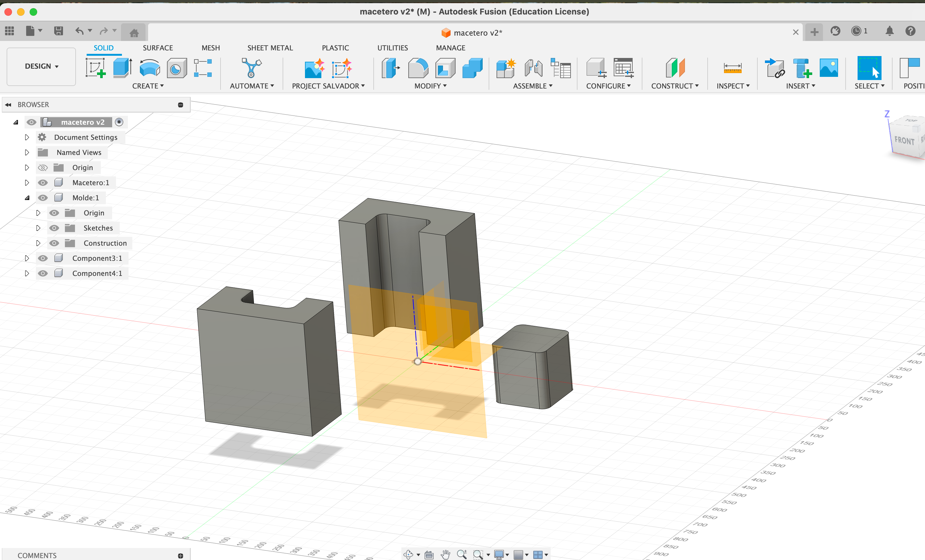925x560 pixels.
Task: Select the Combine tool
Action: pos(472,68)
